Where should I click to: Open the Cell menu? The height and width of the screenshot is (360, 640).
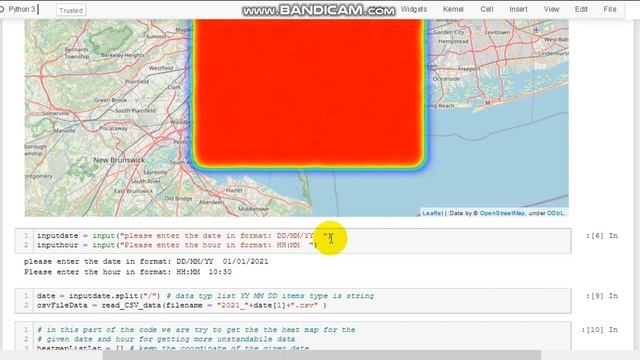(487, 9)
